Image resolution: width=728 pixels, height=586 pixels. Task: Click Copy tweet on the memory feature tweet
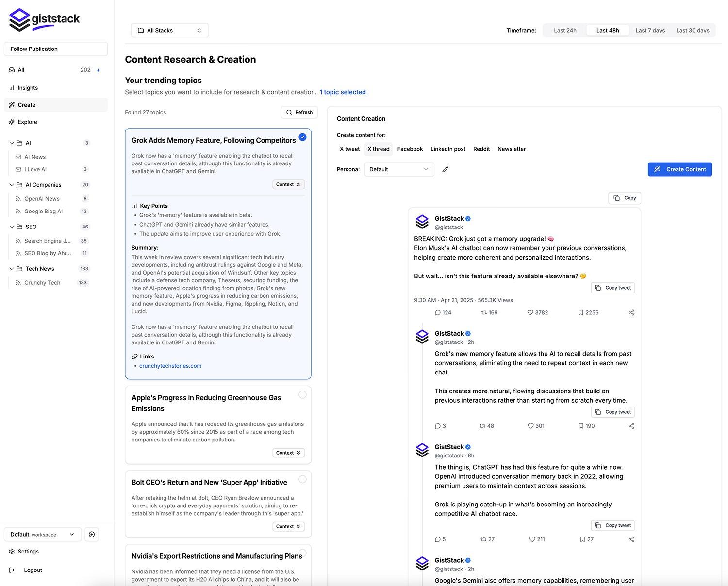point(613,412)
